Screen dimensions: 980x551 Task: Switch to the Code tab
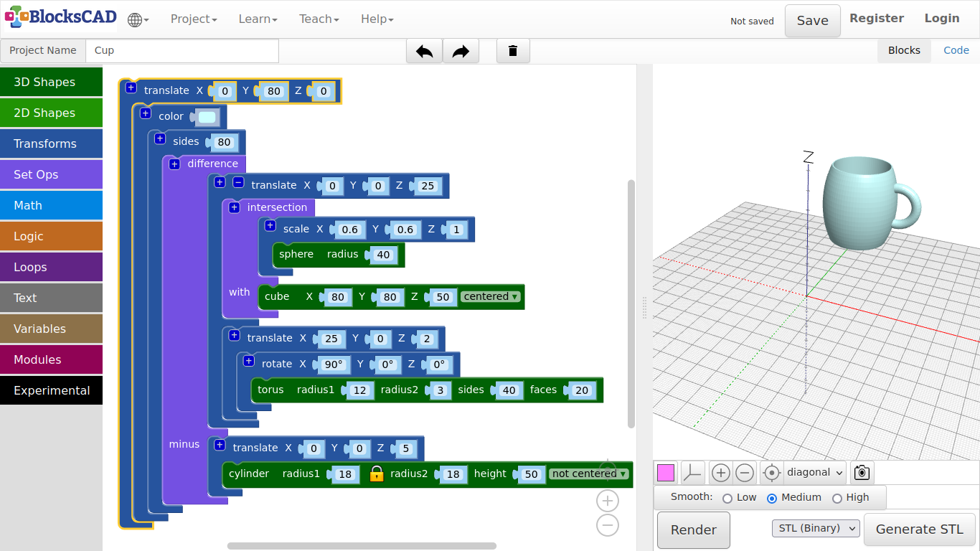click(956, 50)
